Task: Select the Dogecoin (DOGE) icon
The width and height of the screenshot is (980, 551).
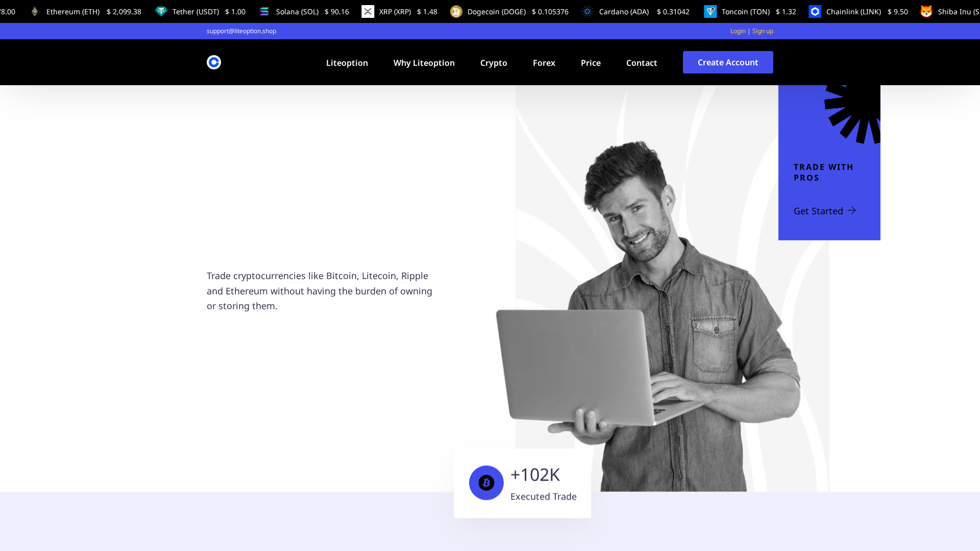Action: [456, 11]
